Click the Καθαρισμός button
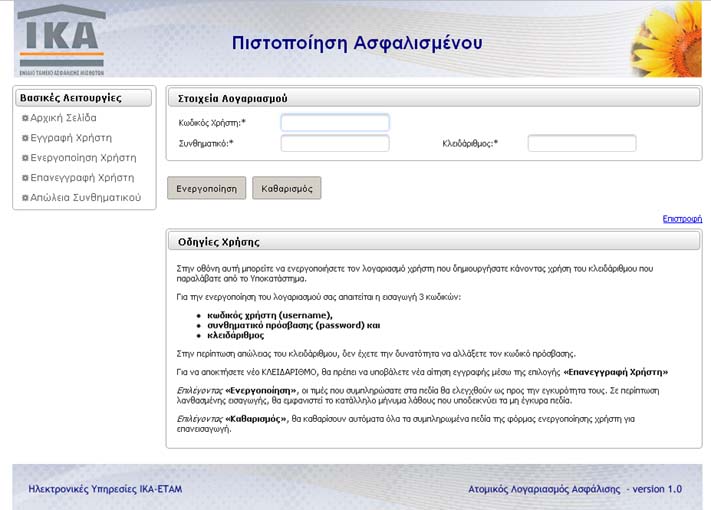 pyautogui.click(x=287, y=188)
